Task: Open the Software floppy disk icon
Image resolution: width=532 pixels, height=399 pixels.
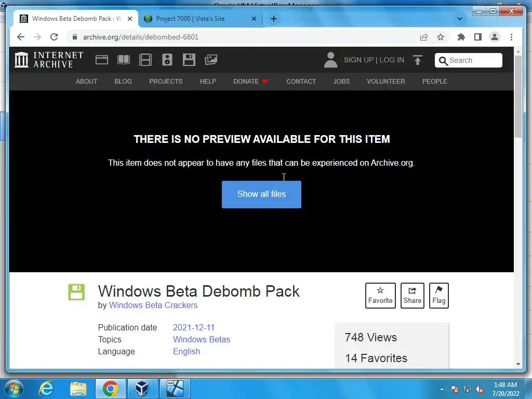Action: 189,60
